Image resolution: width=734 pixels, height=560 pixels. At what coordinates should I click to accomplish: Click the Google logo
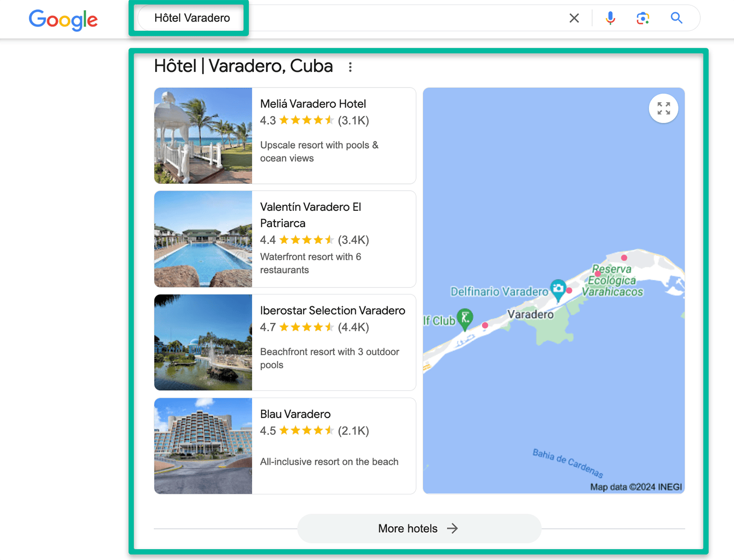[x=63, y=20]
